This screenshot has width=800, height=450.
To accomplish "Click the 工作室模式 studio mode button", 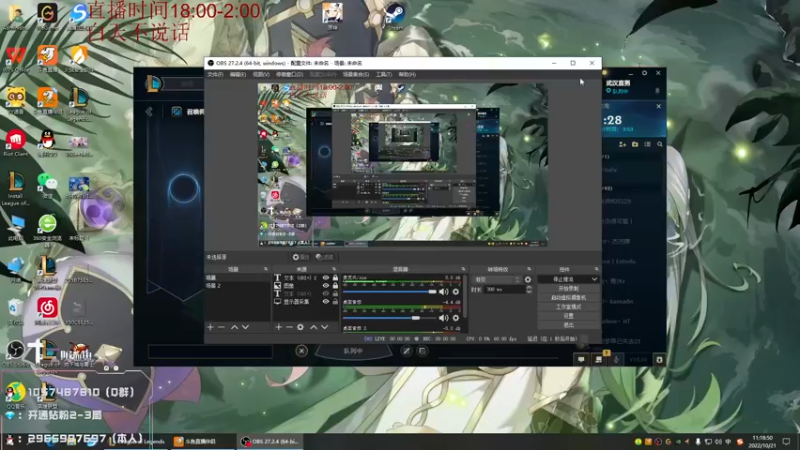I will click(x=568, y=307).
